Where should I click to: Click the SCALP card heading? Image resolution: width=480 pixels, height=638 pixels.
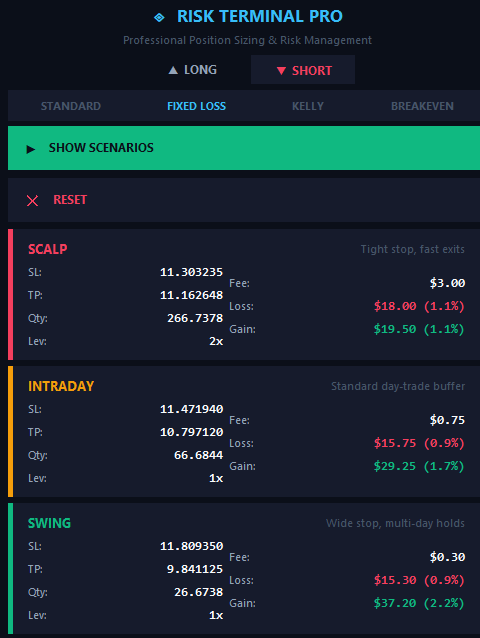pos(48,249)
